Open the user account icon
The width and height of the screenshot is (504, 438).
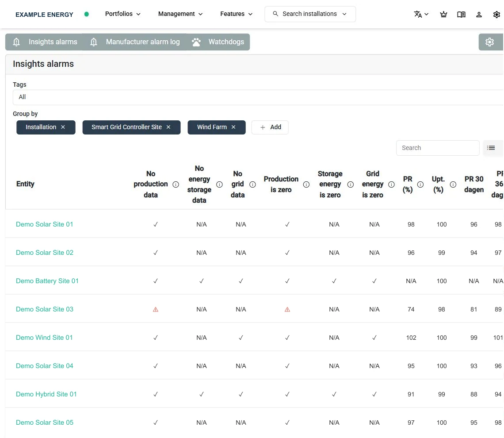point(479,14)
